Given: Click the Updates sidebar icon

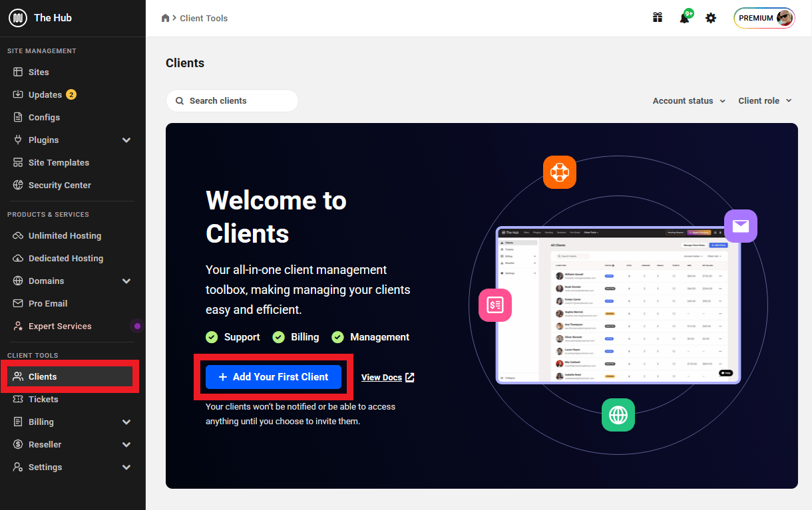Looking at the screenshot, I should tap(18, 94).
